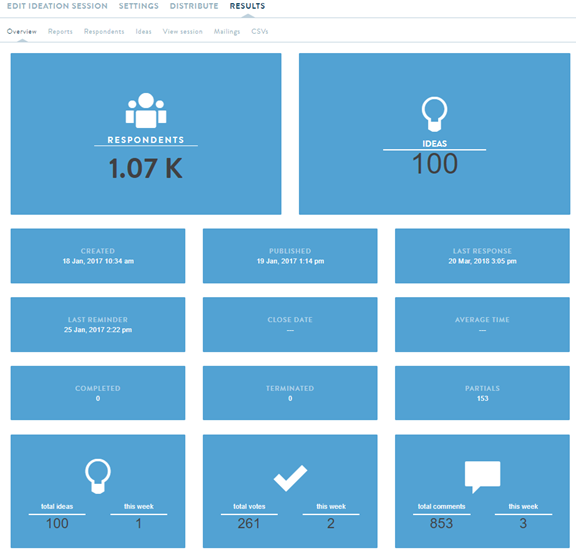This screenshot has height=555, width=576.
Task: Open the Mailings sub-tab
Action: [x=227, y=32]
